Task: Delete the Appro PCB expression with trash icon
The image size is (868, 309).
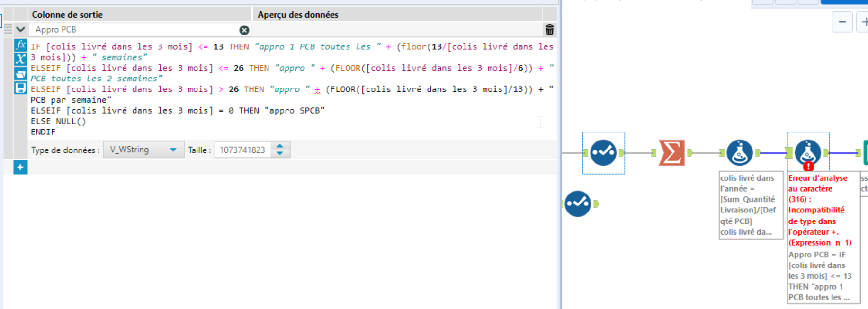Action: point(549,30)
